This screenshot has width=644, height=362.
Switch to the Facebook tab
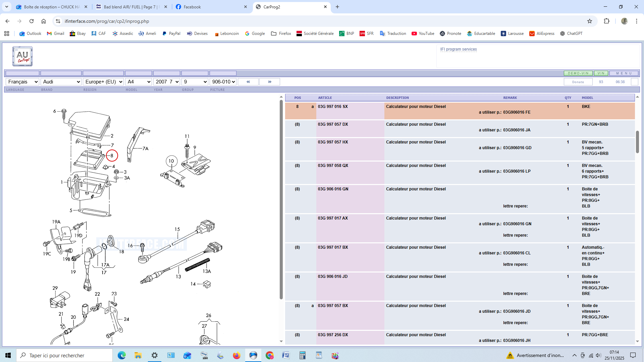pos(211,7)
